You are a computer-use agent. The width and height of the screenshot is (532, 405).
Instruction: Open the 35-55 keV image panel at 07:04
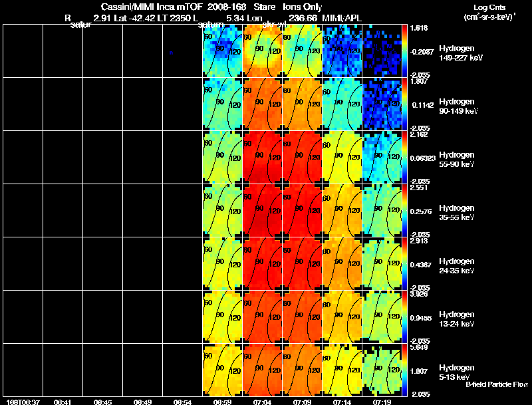tap(263, 211)
